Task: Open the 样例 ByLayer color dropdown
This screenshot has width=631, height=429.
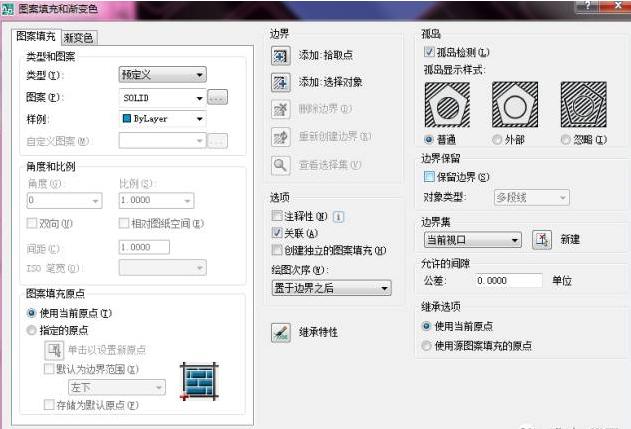Action: [x=163, y=119]
